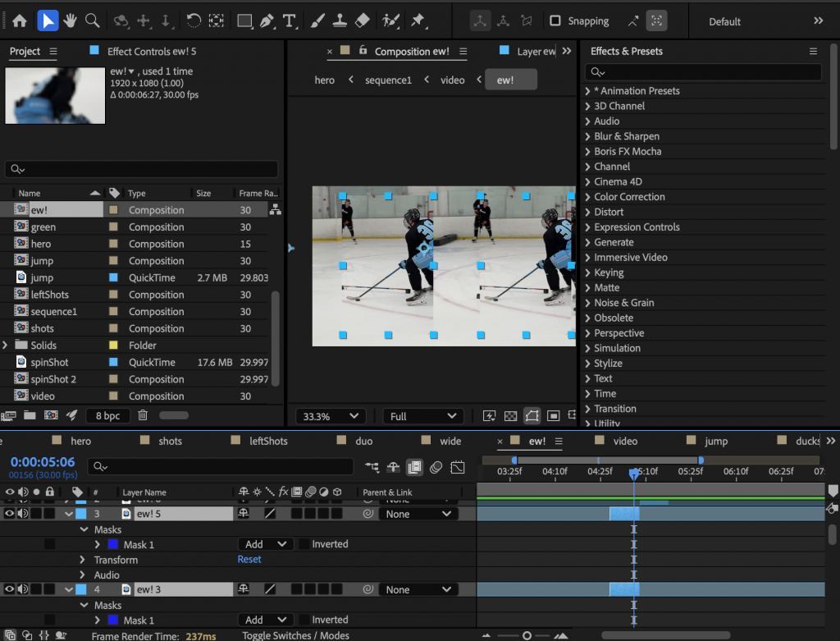This screenshot has width=840, height=641.
Task: Click Toggle Switches / Modes
Action: 295,635
